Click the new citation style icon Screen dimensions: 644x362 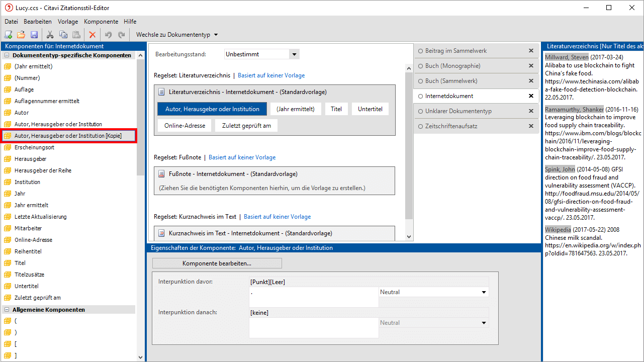[8, 35]
